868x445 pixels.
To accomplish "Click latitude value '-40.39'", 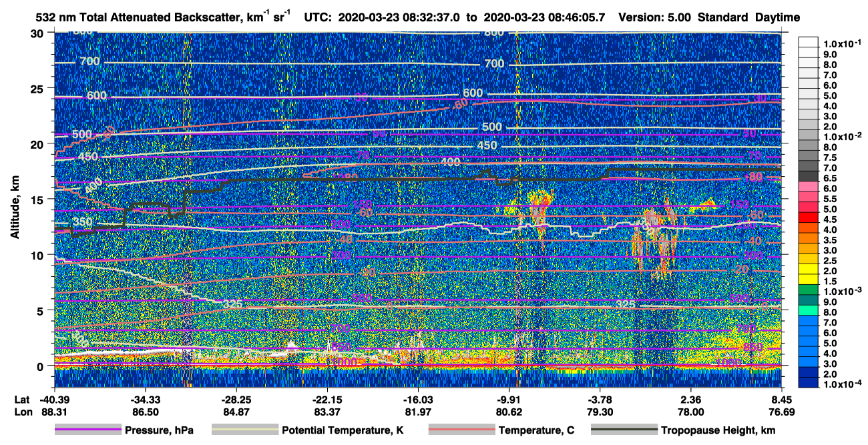I will coord(54,400).
